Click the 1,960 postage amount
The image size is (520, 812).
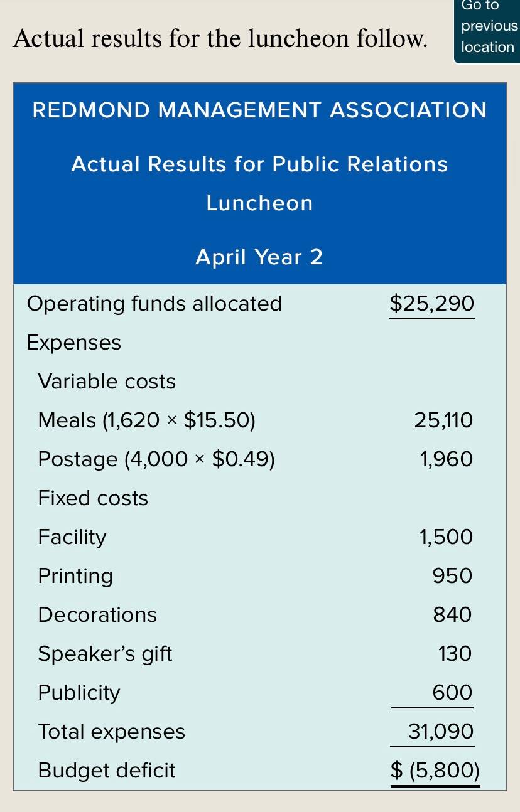point(447,459)
